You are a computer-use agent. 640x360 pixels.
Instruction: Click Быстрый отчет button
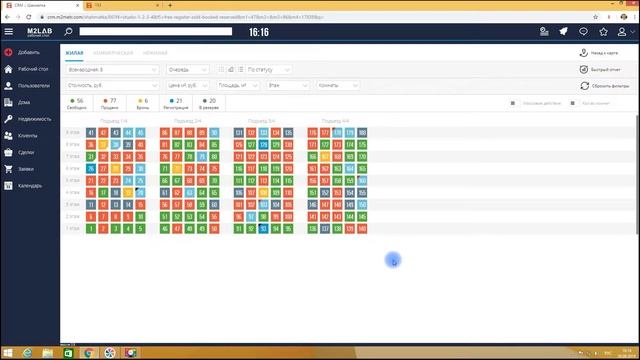(600, 70)
